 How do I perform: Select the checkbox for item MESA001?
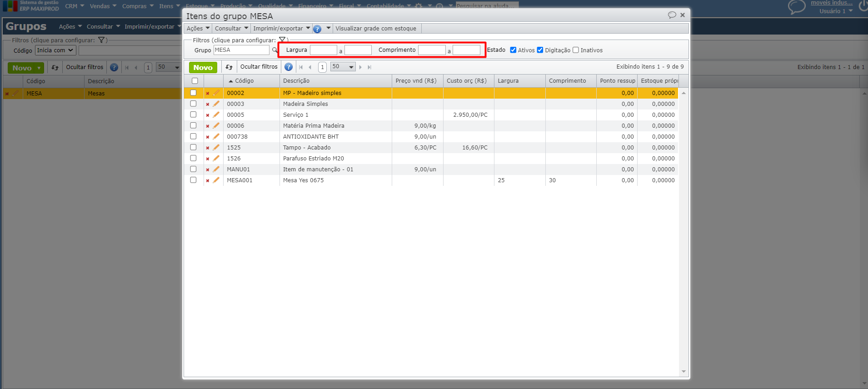coord(193,180)
